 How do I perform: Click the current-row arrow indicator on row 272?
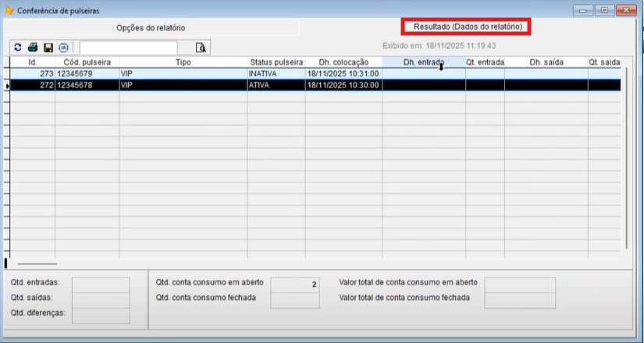coord(6,86)
